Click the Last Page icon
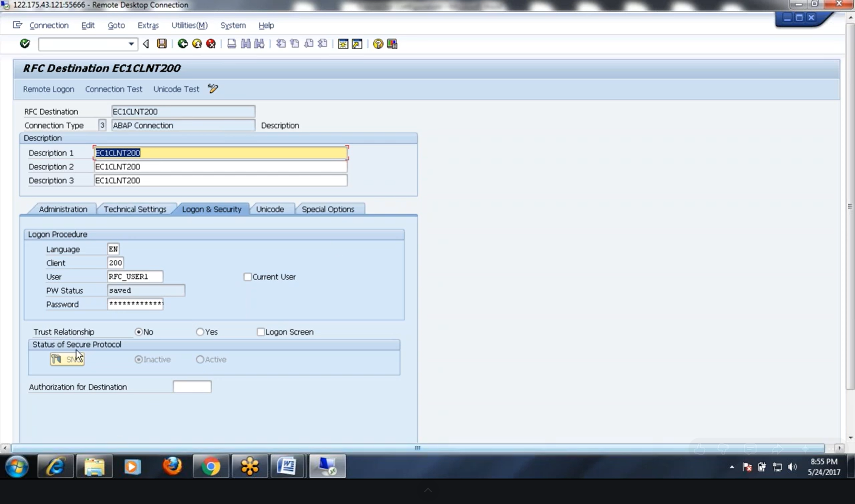Viewport: 855px width, 504px height. click(323, 44)
